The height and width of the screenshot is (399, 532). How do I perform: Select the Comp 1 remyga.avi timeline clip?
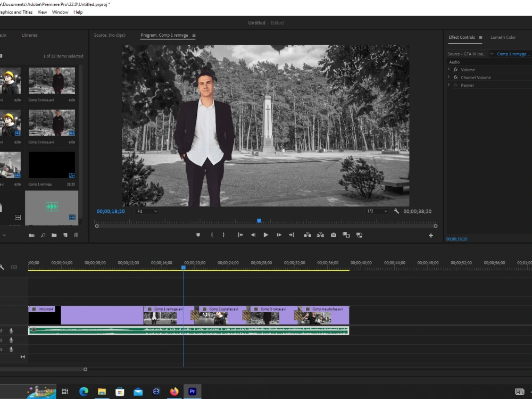coord(169,315)
